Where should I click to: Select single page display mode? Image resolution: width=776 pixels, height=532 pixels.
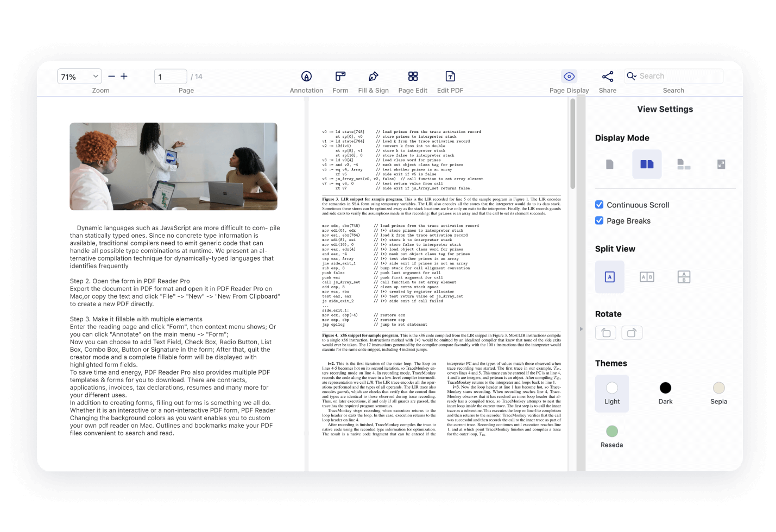610,164
